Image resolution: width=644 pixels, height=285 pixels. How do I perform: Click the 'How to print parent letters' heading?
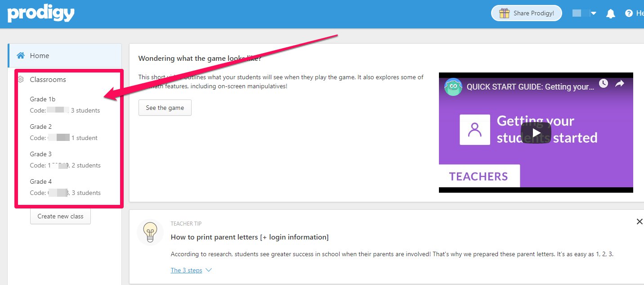pos(250,237)
